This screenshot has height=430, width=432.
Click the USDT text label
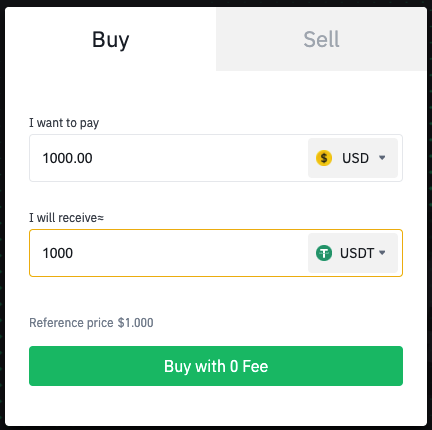[x=357, y=253]
